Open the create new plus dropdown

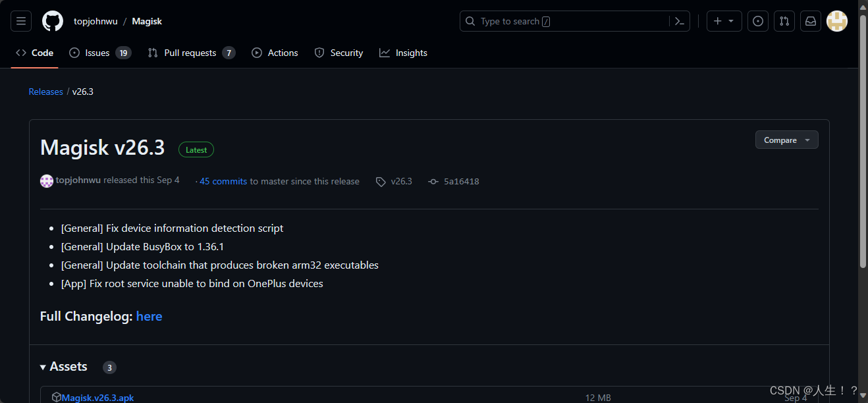(724, 21)
